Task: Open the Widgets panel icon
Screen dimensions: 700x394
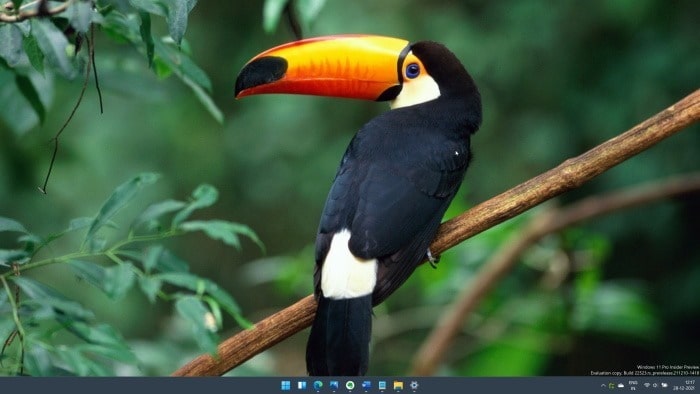Action: click(302, 385)
